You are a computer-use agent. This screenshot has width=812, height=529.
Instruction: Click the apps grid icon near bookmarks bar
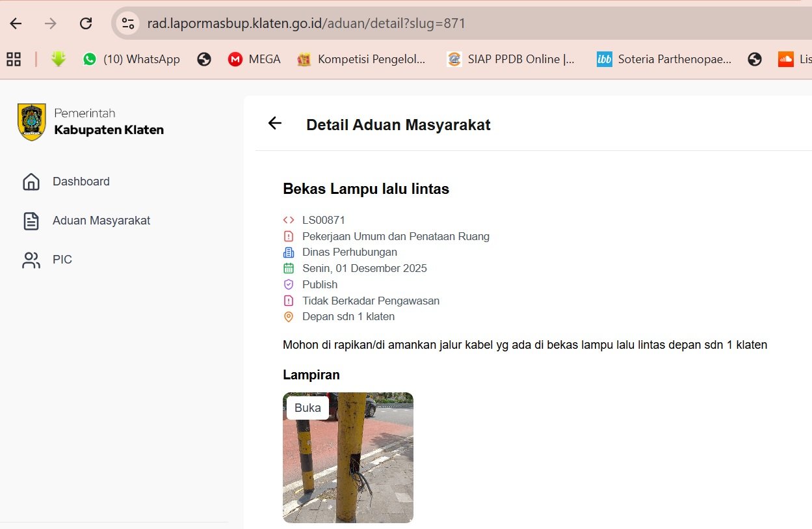pos(13,59)
